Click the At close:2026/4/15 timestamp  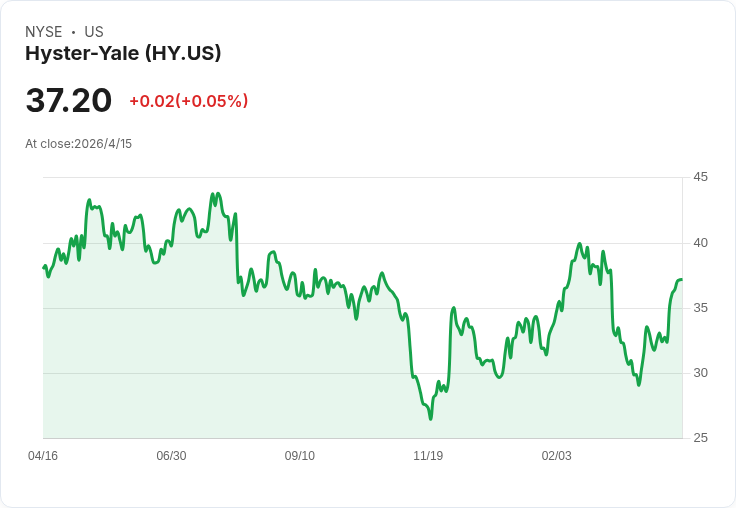click(79, 144)
